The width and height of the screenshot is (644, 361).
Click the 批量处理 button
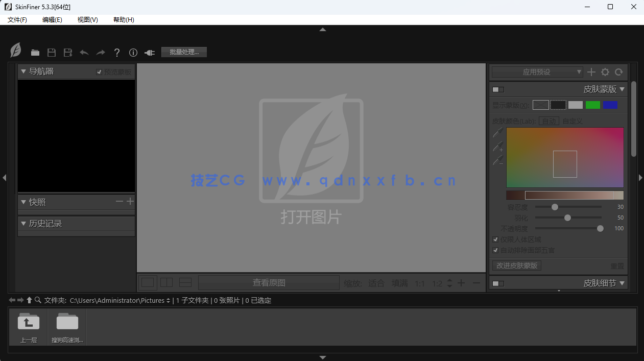(x=183, y=52)
